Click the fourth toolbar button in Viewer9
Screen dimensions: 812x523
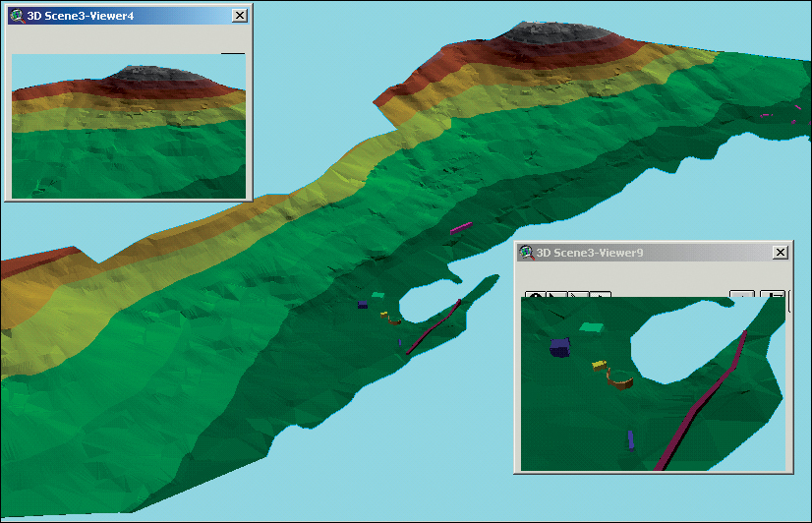pyautogui.click(x=600, y=295)
